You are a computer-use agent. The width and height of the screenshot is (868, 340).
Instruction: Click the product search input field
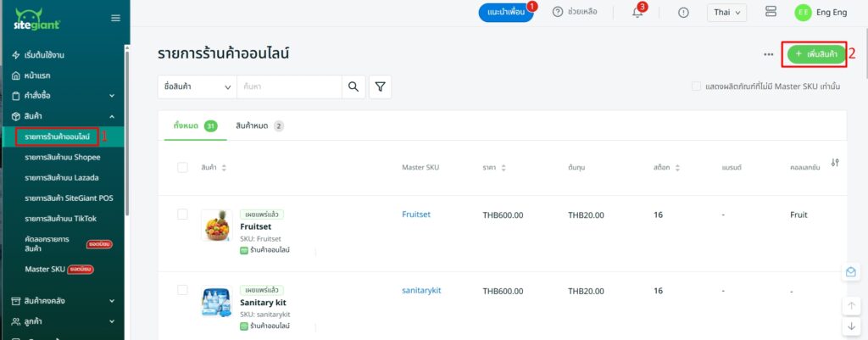point(289,87)
